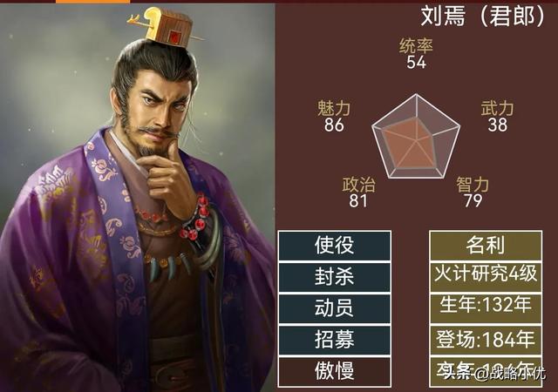
Task: Select the orange highlighted tab at top
Action: [x=93, y=2]
